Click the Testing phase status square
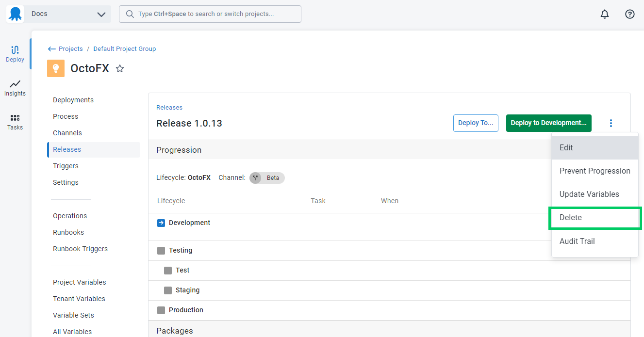Screen dimensions: 644x337 pos(161,251)
